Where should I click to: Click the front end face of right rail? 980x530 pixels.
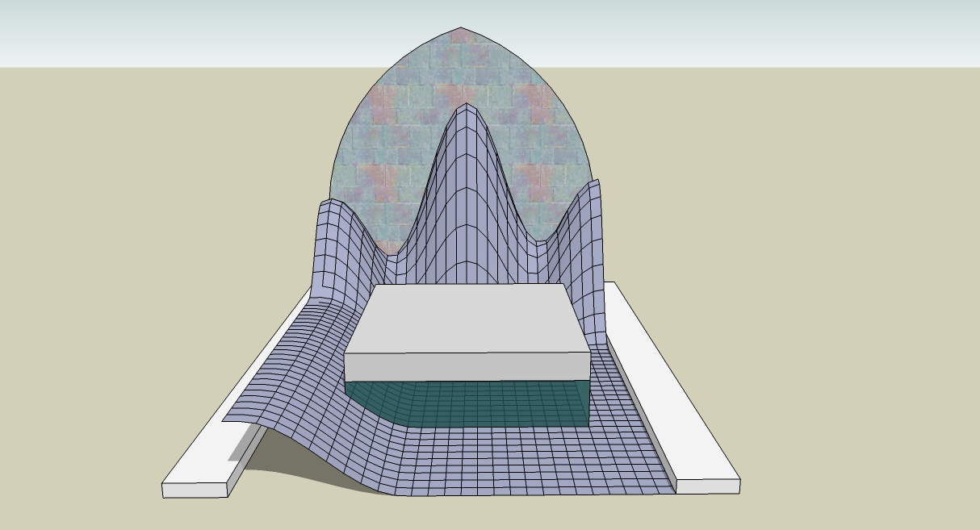(x=707, y=486)
